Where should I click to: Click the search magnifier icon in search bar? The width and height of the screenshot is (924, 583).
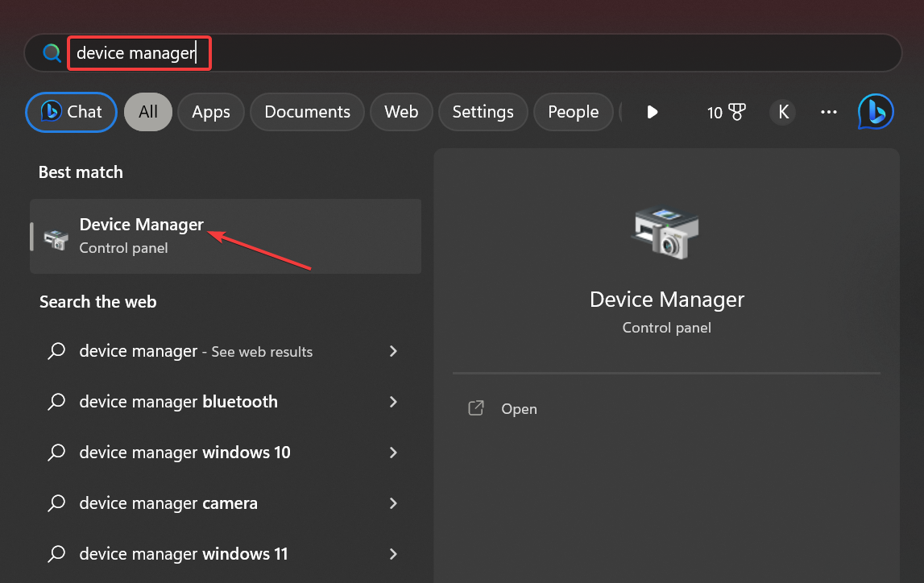click(52, 53)
